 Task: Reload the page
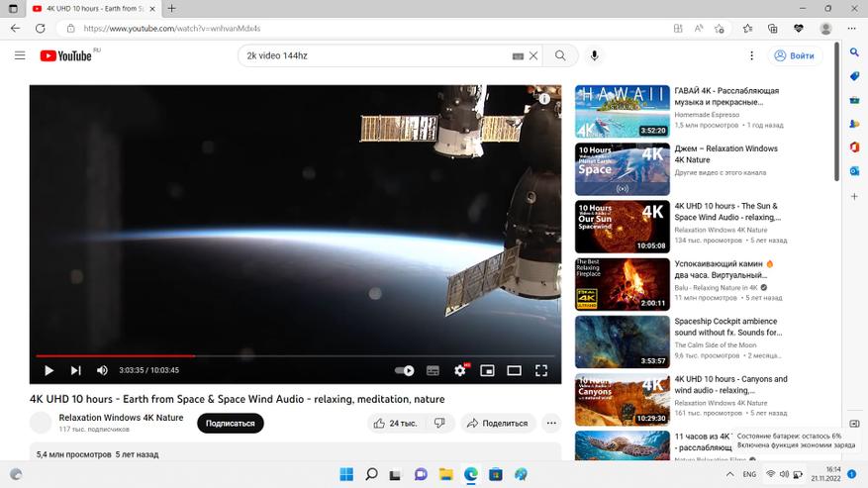pos(41,29)
